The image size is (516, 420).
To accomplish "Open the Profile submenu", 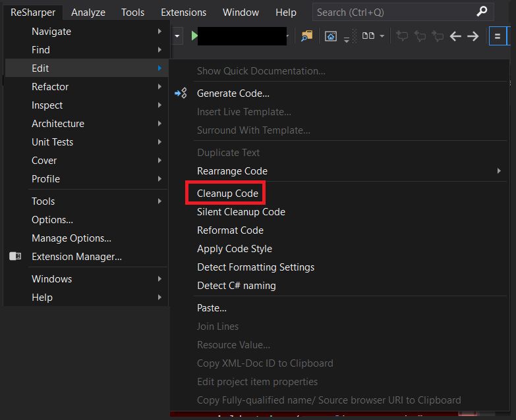I will point(87,178).
